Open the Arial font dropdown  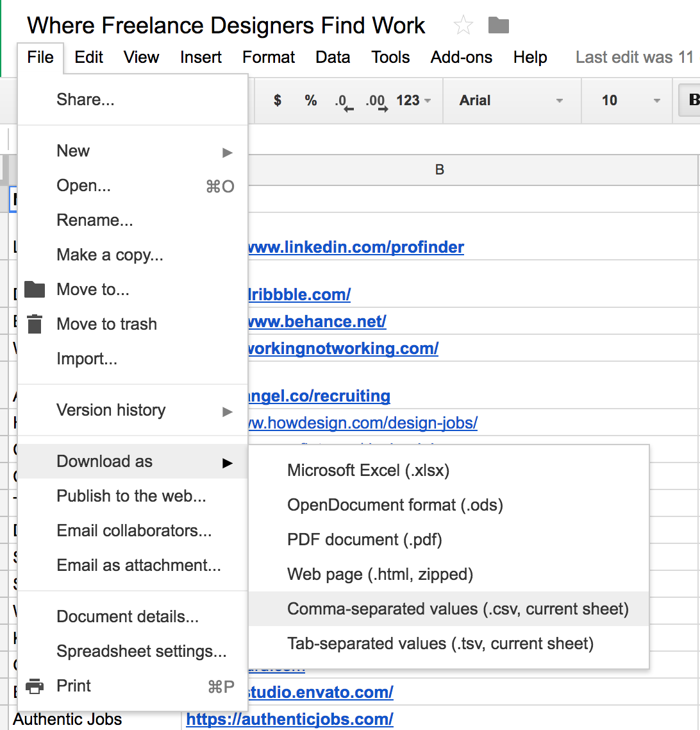(x=512, y=100)
